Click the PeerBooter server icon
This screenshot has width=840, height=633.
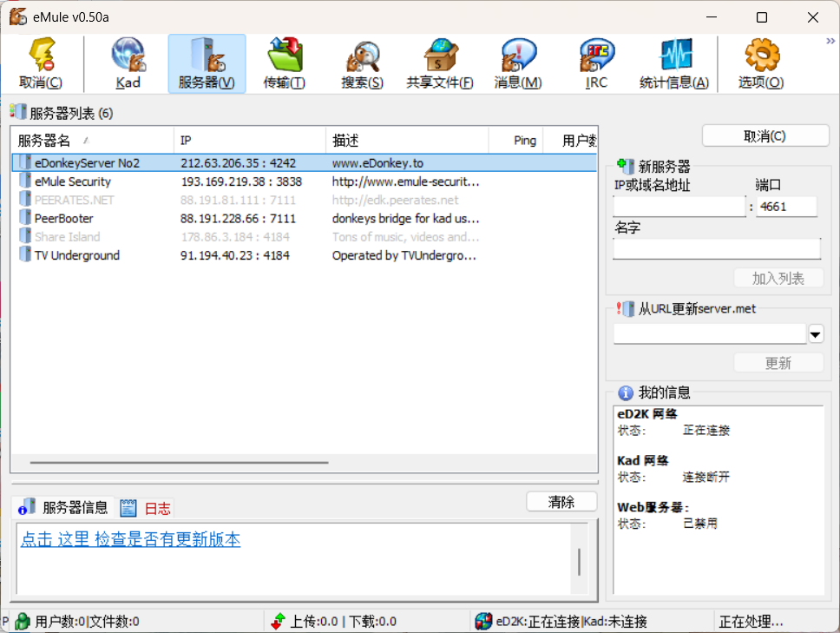[x=24, y=218]
